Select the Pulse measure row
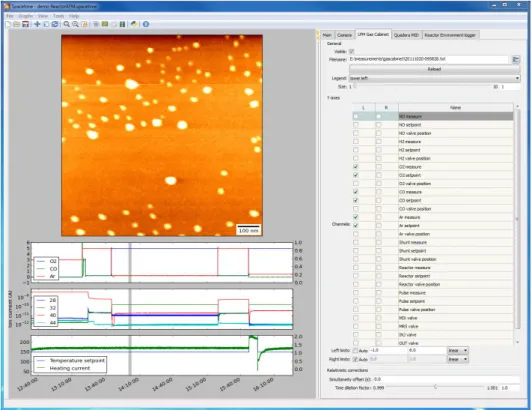This screenshot has width=532, height=410. tap(433, 293)
